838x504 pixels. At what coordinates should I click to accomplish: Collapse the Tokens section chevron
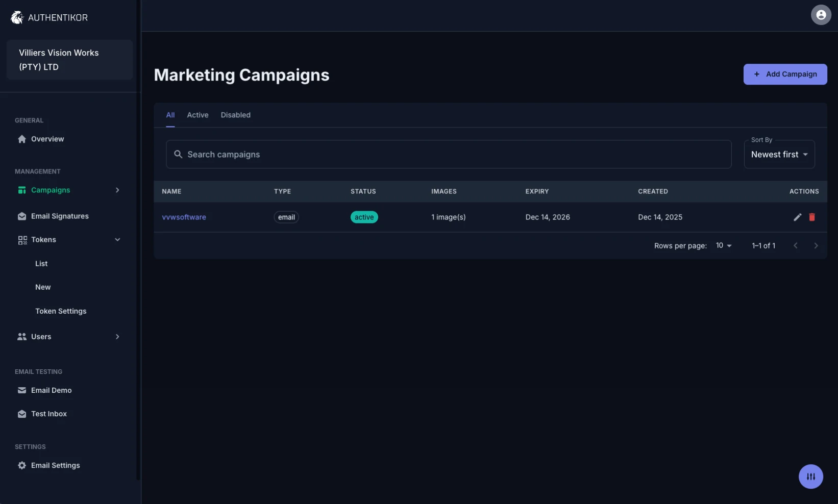117,239
